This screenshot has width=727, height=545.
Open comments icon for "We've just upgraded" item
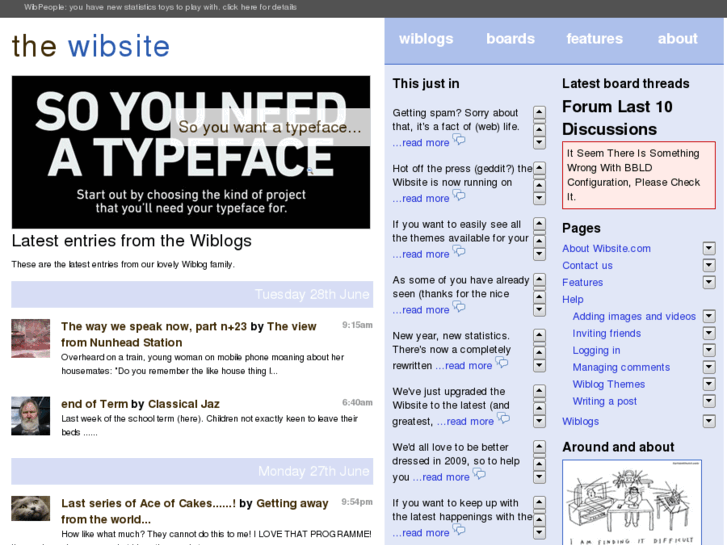(504, 418)
